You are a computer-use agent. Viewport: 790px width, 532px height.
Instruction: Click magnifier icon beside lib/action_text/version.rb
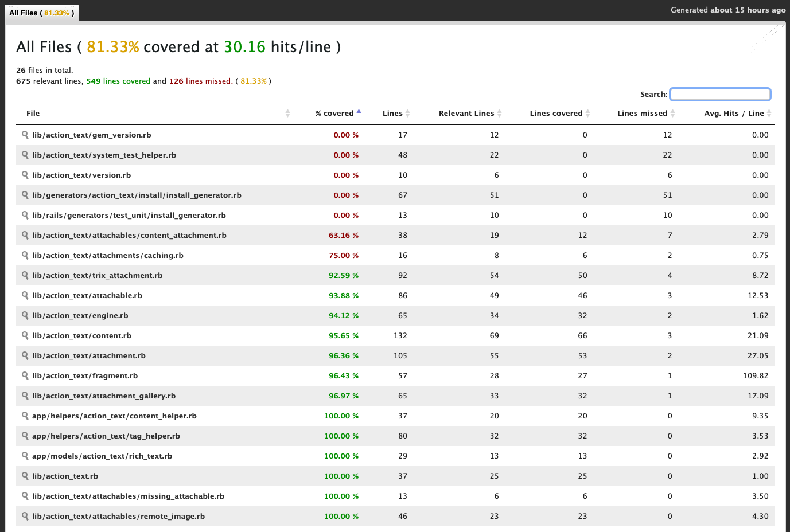coord(25,175)
